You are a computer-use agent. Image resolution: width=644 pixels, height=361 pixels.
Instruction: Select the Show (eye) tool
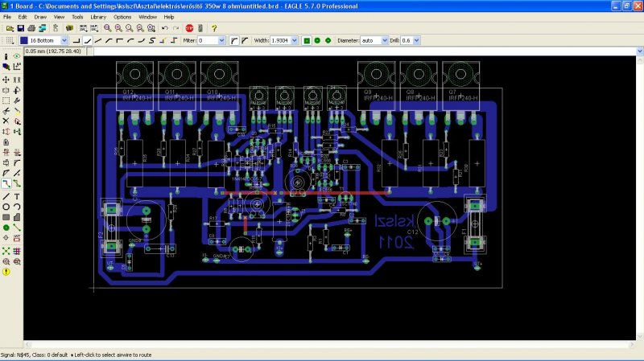(17, 56)
